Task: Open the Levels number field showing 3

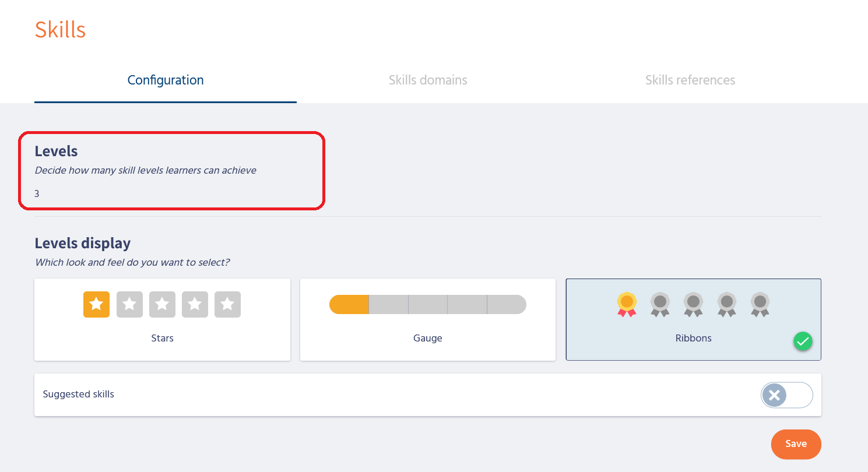Action: click(x=37, y=194)
